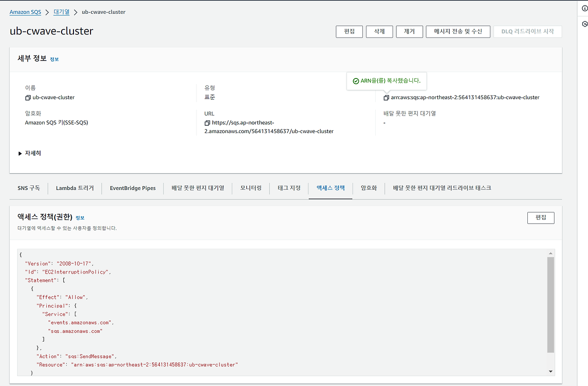Click "sqs.amazonaws.com" in the policy JSON
The height and width of the screenshot is (386, 588).
tap(75, 331)
